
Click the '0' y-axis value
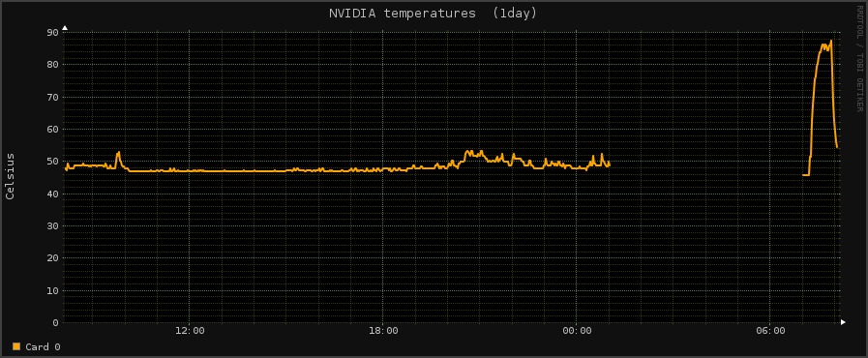tap(56, 322)
